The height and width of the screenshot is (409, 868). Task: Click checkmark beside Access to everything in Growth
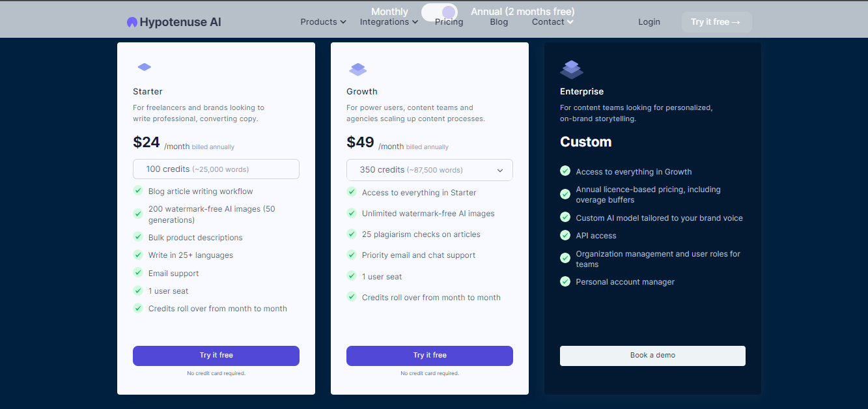click(565, 171)
